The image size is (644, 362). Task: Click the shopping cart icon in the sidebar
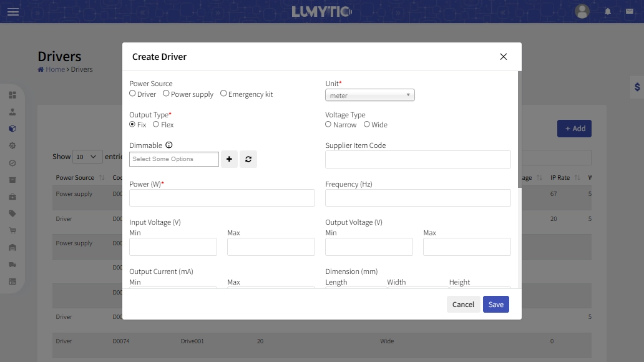tap(11, 230)
